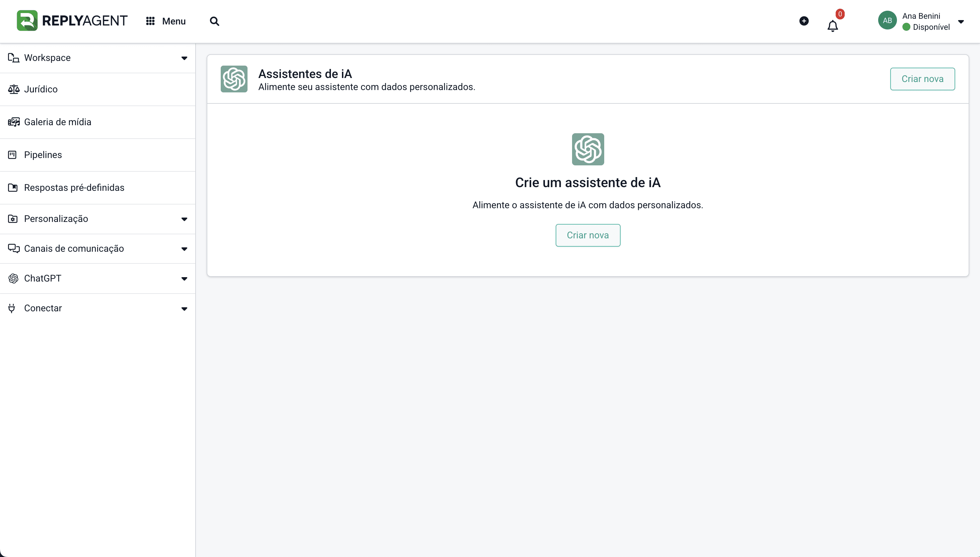Open the user profile dropdown arrow

pos(961,21)
